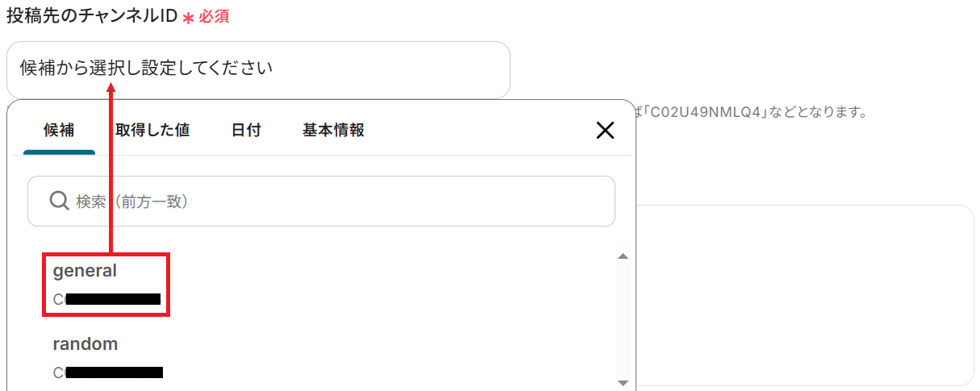Viewport: 980px width, 391px height.
Task: Click the red 必須 required label
Action: (214, 17)
